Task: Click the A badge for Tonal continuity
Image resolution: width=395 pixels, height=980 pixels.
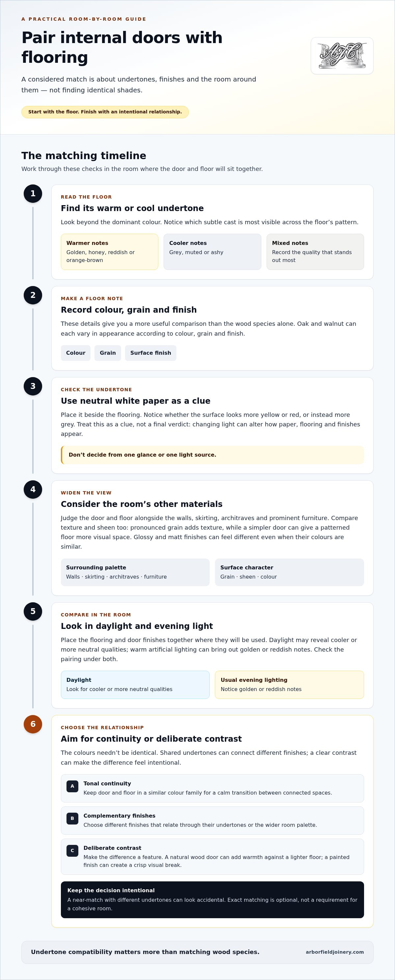Action: (72, 786)
